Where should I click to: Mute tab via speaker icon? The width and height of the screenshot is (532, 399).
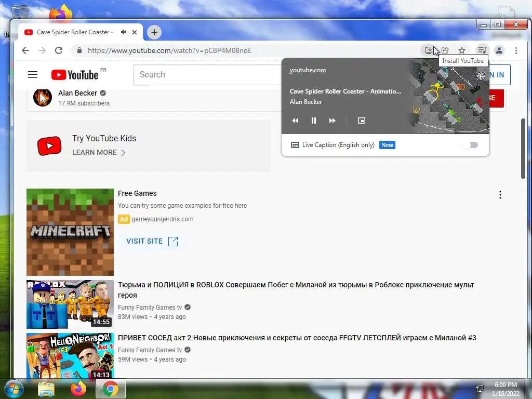tap(123, 32)
